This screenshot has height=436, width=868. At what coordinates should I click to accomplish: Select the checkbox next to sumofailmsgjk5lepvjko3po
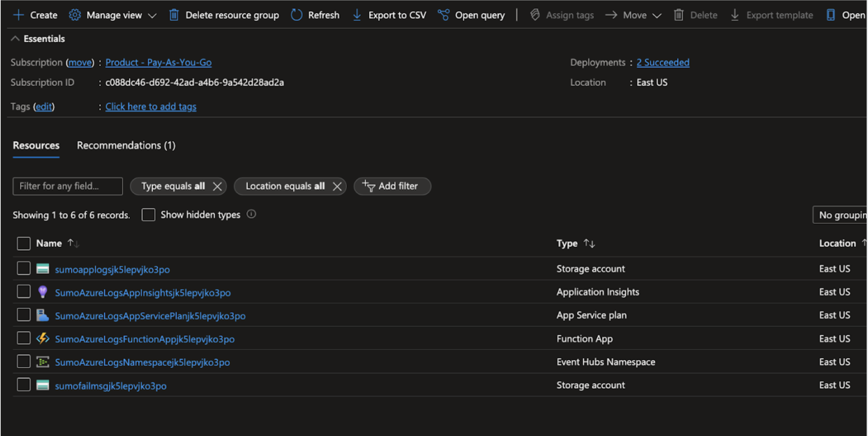coord(23,385)
